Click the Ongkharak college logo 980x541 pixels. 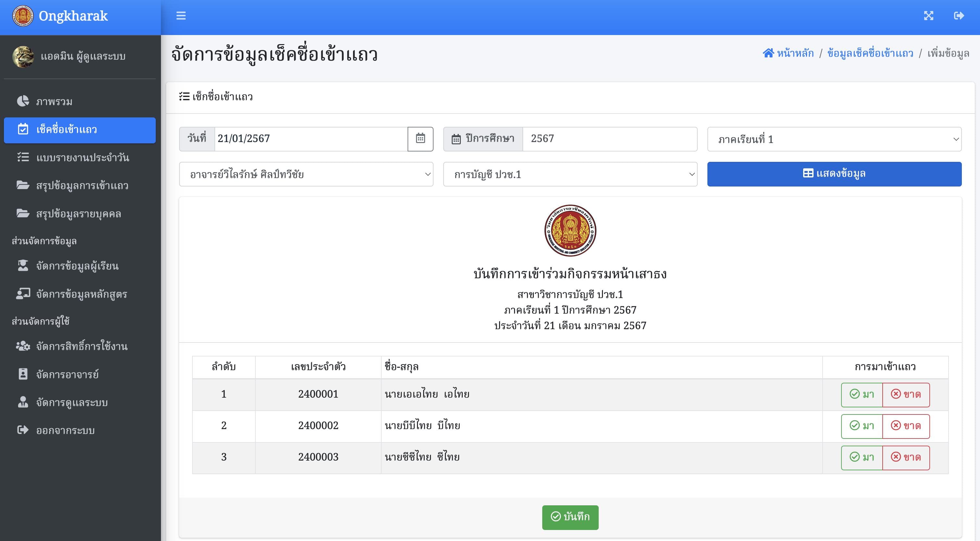point(23,16)
